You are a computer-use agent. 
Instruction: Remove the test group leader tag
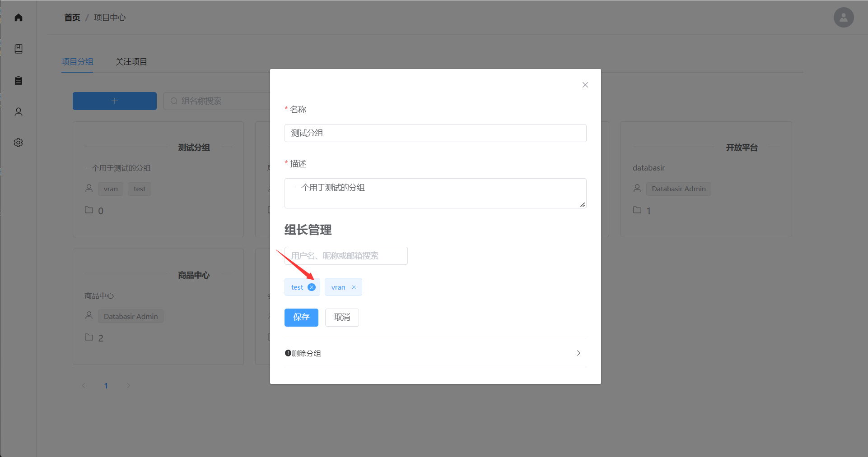pyautogui.click(x=312, y=287)
